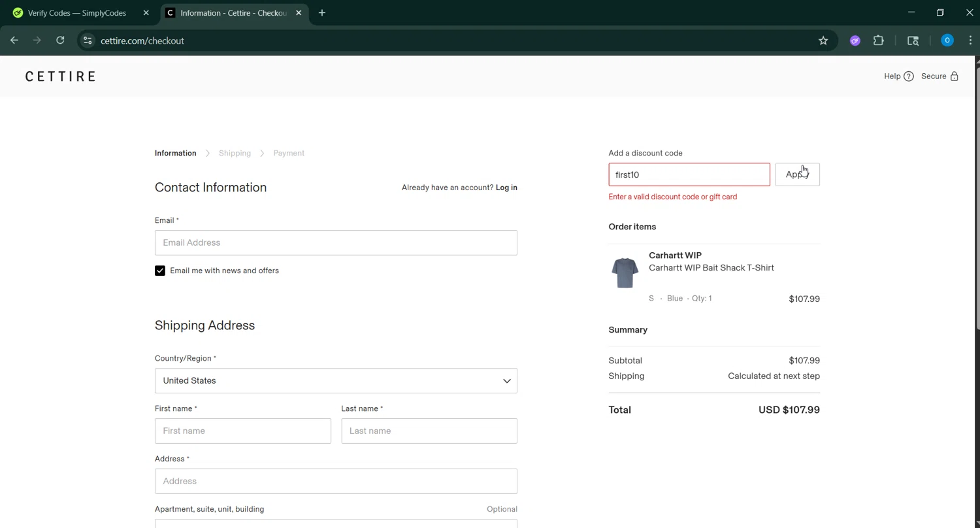Viewport: 980px width, 528px height.
Task: Select the Information - Cettire Checkout tab
Action: tap(234, 12)
